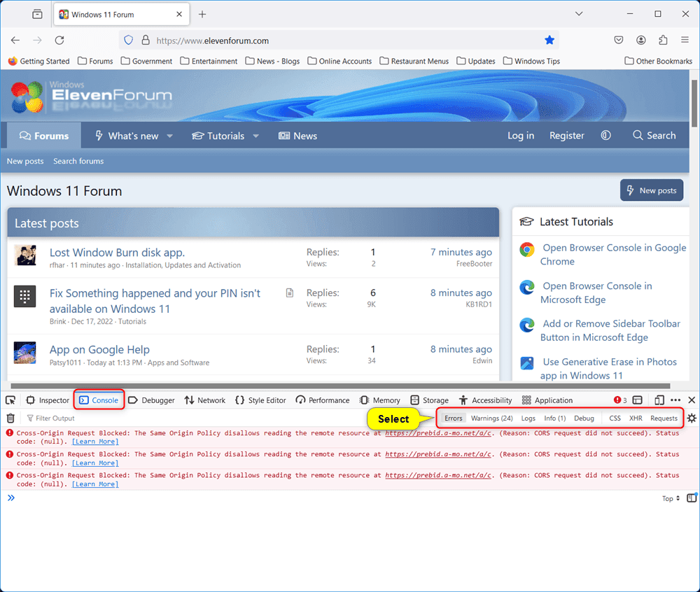Switch to the Console devtools tab

pos(99,400)
